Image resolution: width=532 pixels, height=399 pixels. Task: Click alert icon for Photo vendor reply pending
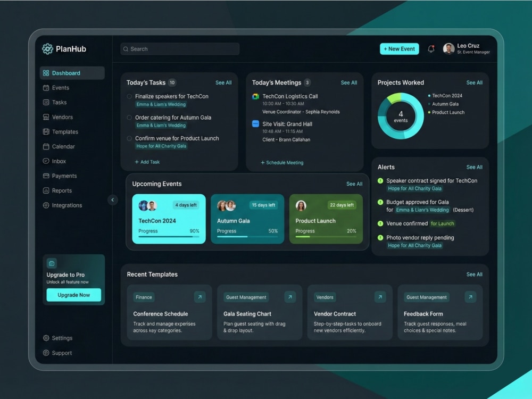click(380, 237)
